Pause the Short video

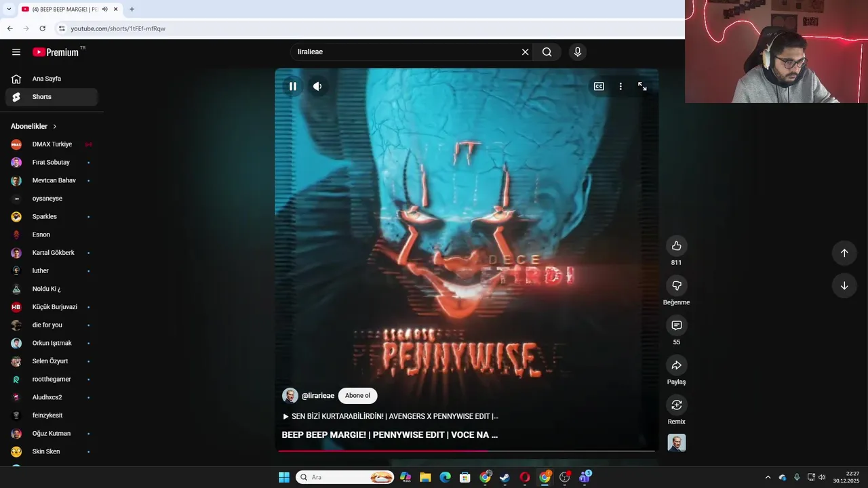tap(293, 87)
